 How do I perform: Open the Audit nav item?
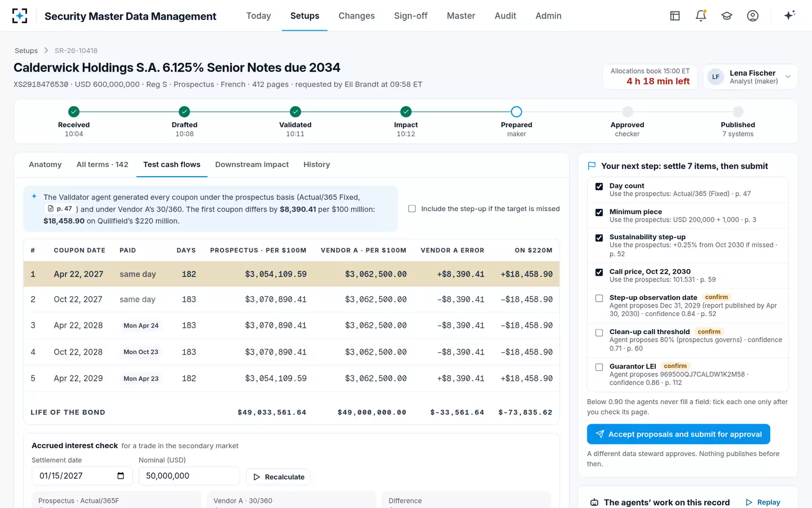coord(505,16)
